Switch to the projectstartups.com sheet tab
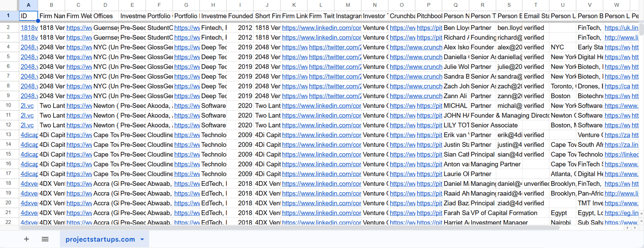Image resolution: width=644 pixels, height=248 pixels. coord(100,239)
